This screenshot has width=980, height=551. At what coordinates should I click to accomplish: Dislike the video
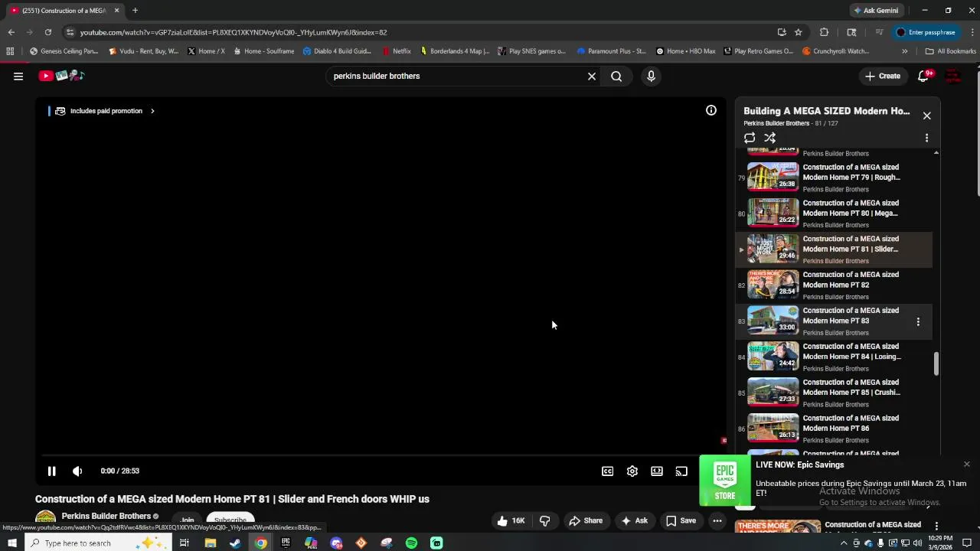[x=545, y=520]
